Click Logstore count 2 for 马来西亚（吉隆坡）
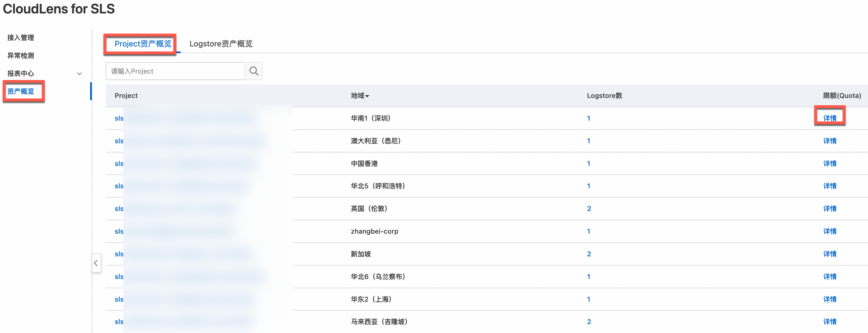868x333 pixels. click(x=589, y=322)
